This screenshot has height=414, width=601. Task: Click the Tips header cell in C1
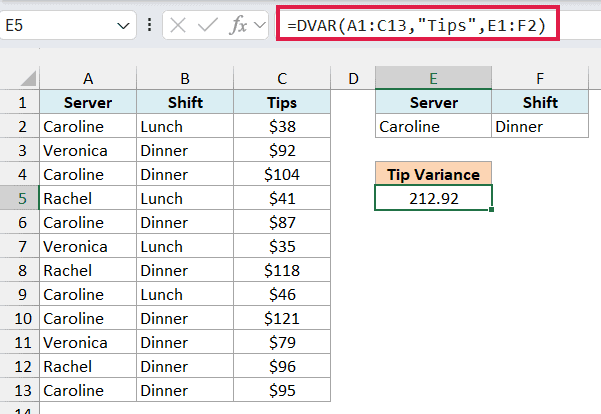(x=282, y=102)
